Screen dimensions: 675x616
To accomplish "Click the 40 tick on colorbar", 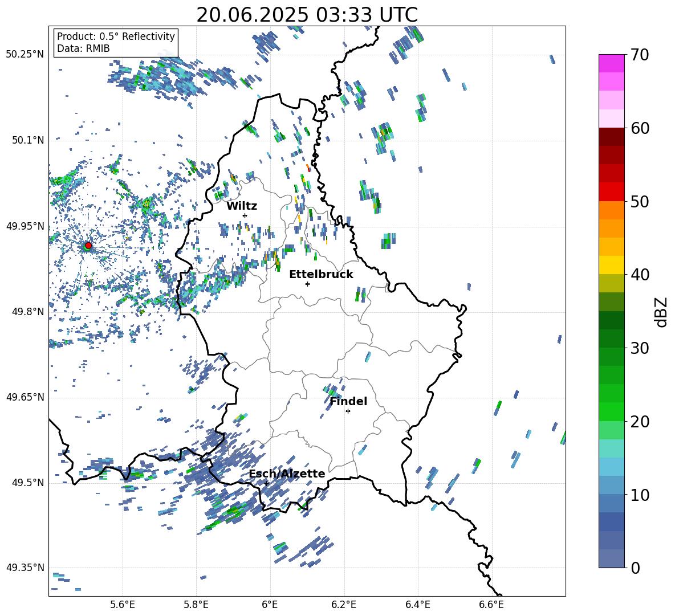I will tap(640, 275).
